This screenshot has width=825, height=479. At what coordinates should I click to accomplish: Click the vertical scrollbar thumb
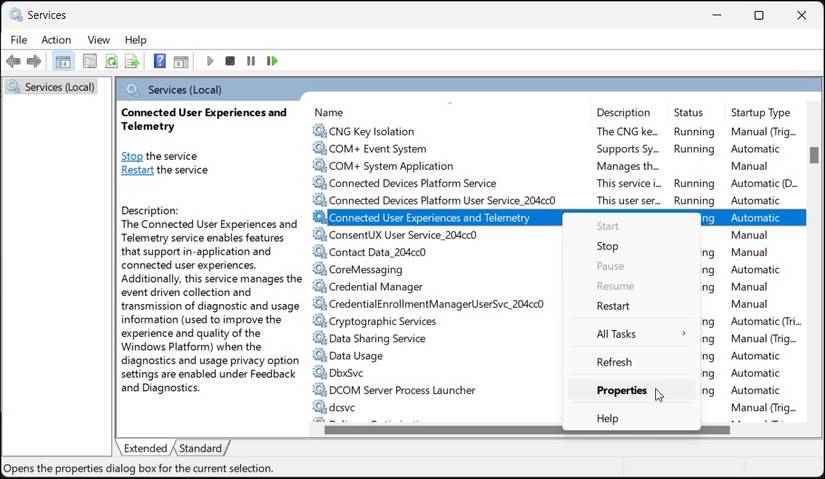(814, 155)
